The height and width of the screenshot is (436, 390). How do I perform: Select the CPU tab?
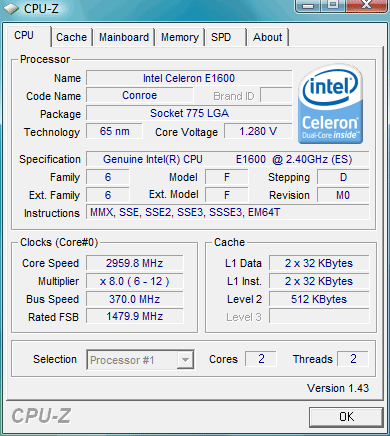[x=29, y=36]
